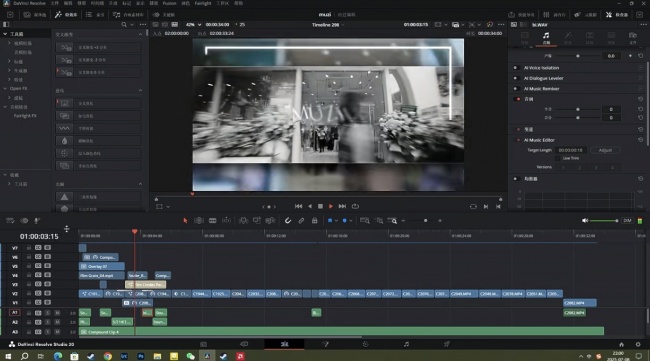This screenshot has width=650, height=361.
Task: Edit the Target Length timecode field
Action: (570, 150)
